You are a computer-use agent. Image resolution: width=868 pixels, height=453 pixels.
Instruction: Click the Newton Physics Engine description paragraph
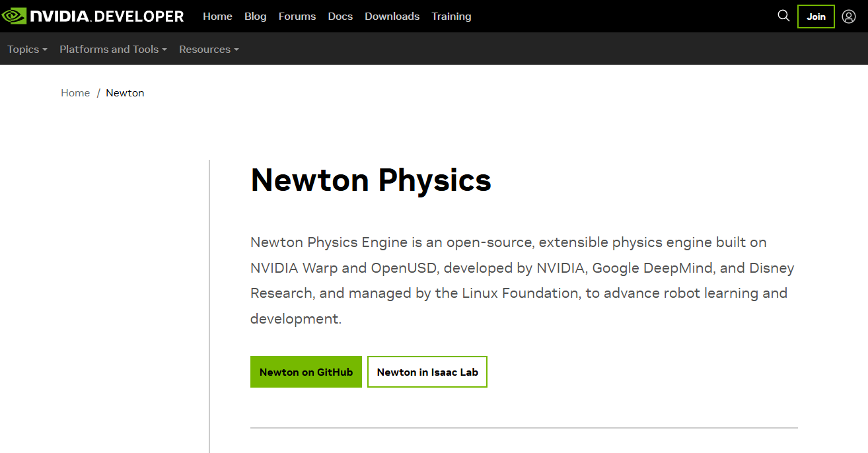[x=523, y=281]
